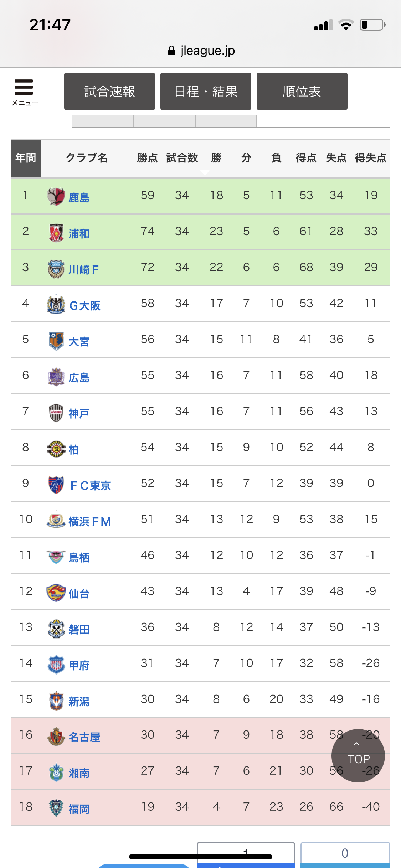401x868 pixels.
Task: Tap the FC Tokyo club crest
Action: point(56,485)
